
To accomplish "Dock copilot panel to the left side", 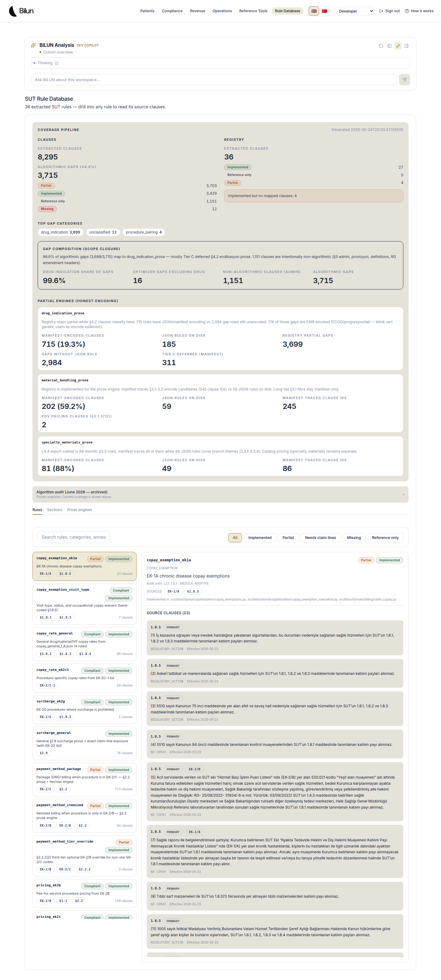I will pyautogui.click(x=389, y=46).
